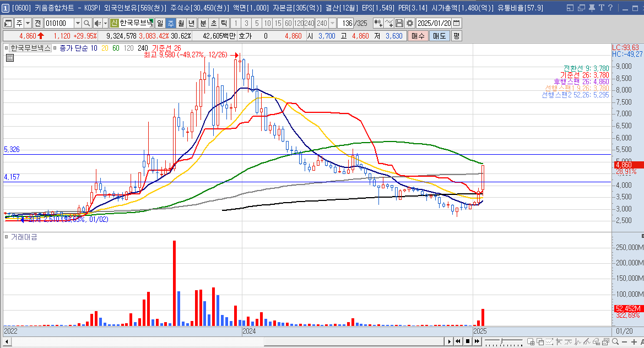
Task: Open the stock code dropdown arrow
Action: click(78, 23)
